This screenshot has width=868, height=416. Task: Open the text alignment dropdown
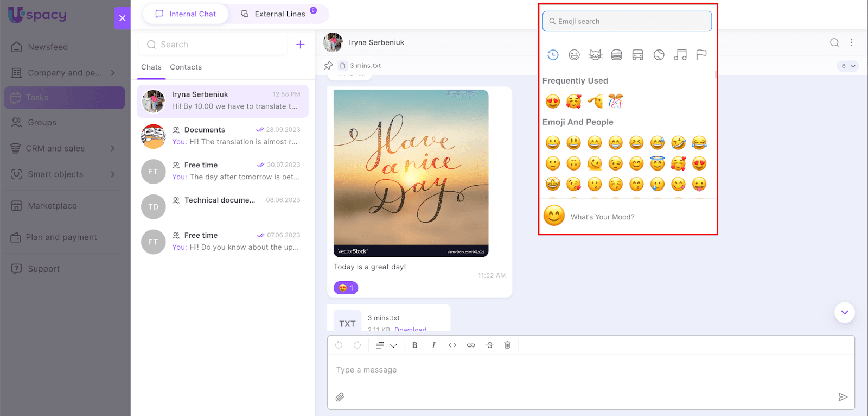(x=386, y=345)
